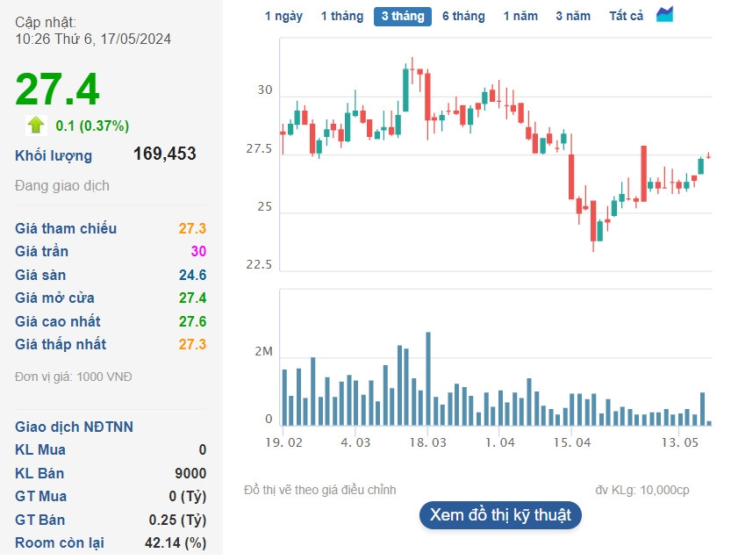Show the 6 tháng chart range
This screenshot has height=560, width=731.
(x=463, y=16)
